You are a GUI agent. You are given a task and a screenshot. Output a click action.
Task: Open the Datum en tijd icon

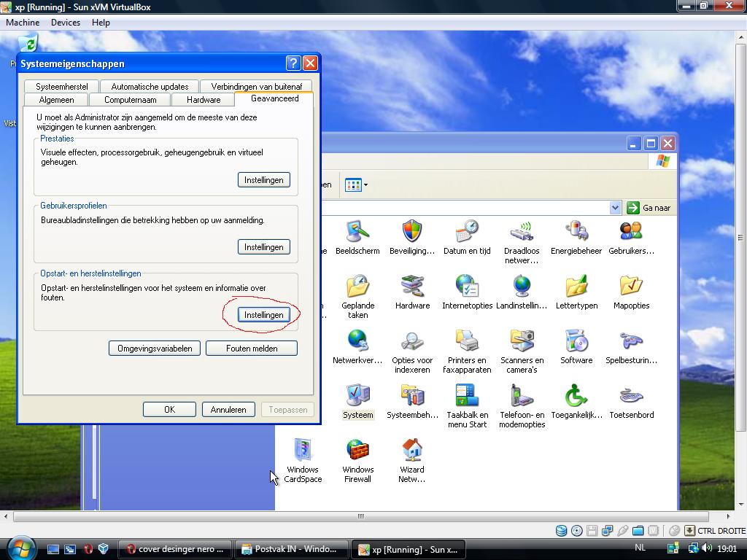467,233
